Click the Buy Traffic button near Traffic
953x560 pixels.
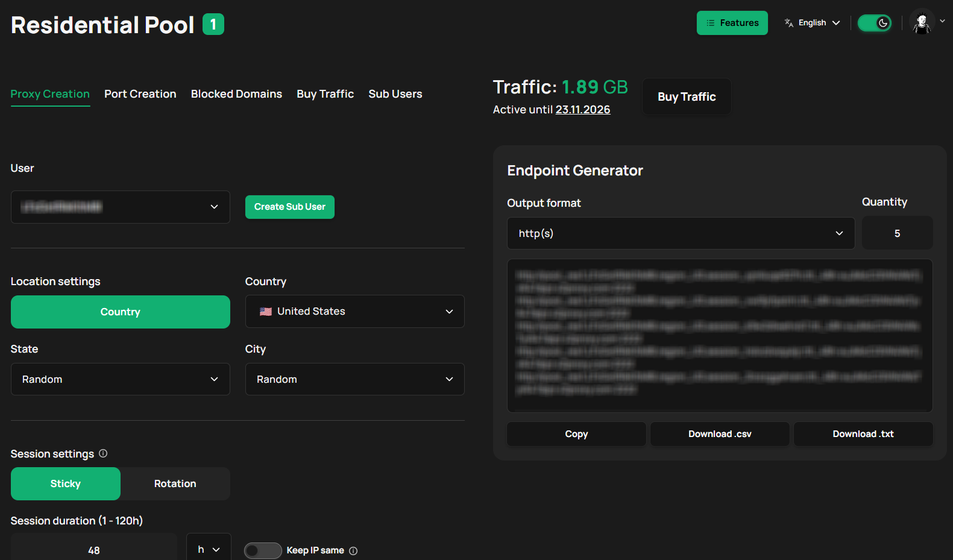pos(687,96)
